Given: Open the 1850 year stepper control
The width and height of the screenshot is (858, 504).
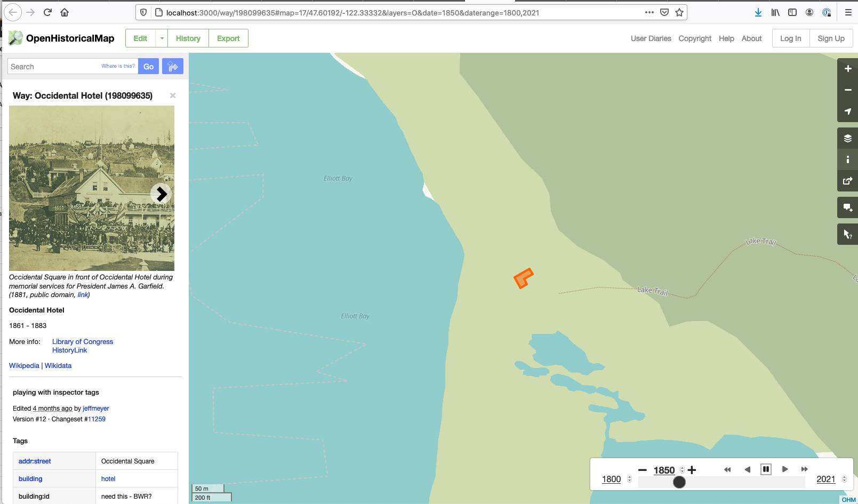Looking at the screenshot, I should coord(683,470).
